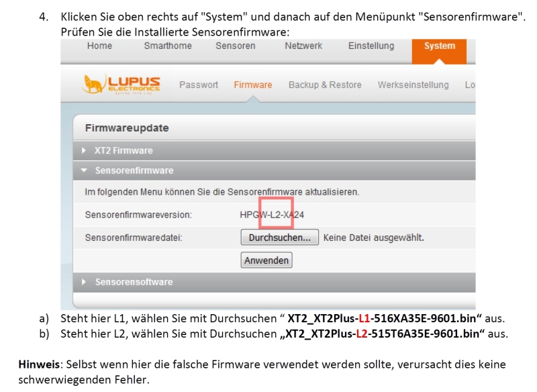Expand the XT2 Firmware section

coord(124,150)
